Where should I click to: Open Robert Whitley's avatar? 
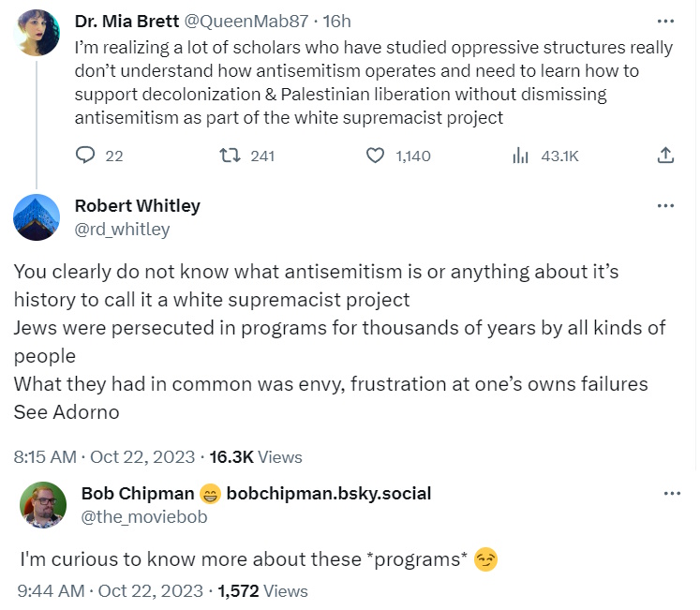tap(37, 217)
